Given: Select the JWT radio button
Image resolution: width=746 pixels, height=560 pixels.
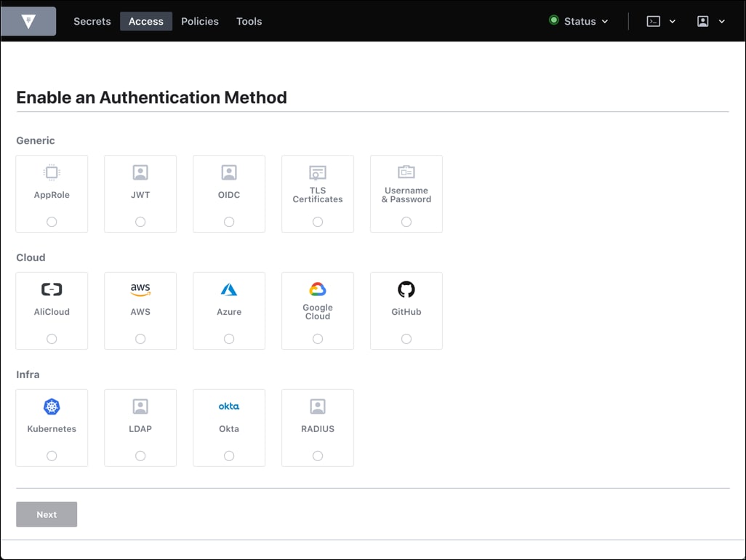Looking at the screenshot, I should (x=140, y=222).
